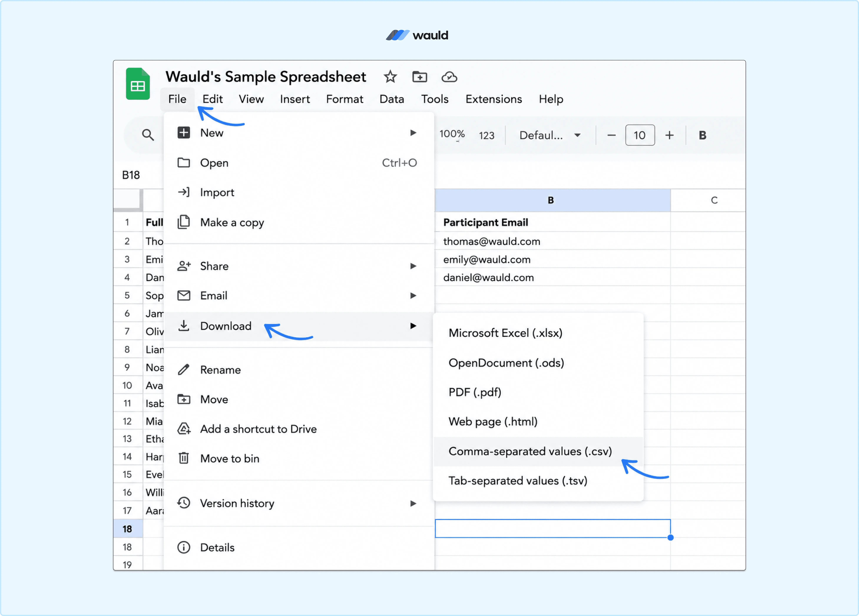Open the Data menu
Screen dimensions: 859x616
coord(392,99)
